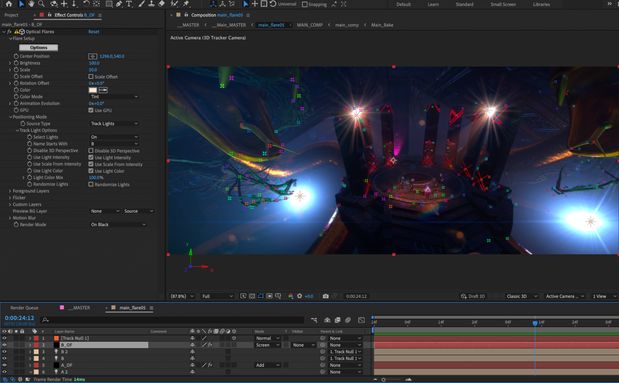
Task: Click pick whip for Track Null 1 layer
Action: pos(323,338)
